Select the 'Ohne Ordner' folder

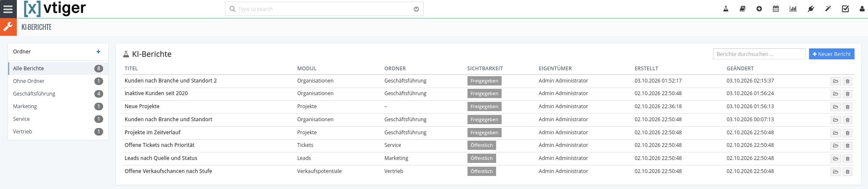(x=58, y=81)
